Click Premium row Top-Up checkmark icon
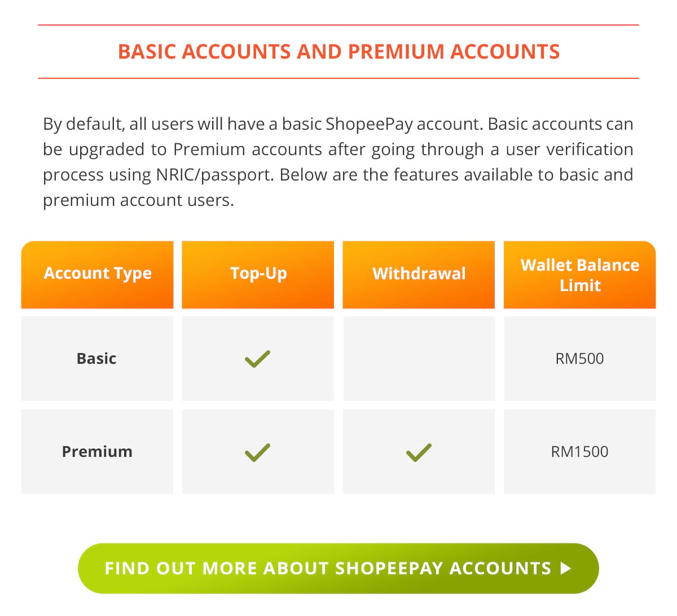677x616 pixels. [257, 452]
